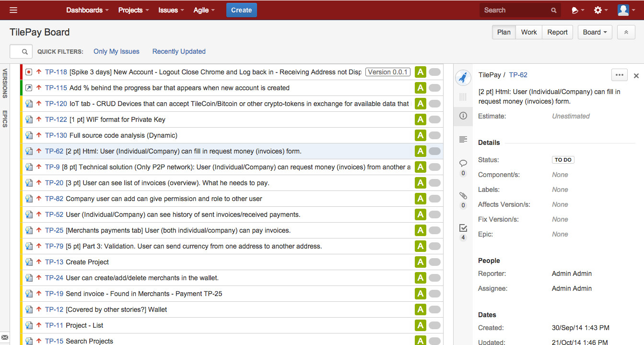
Task: Open the Projects dropdown menu
Action: click(133, 10)
